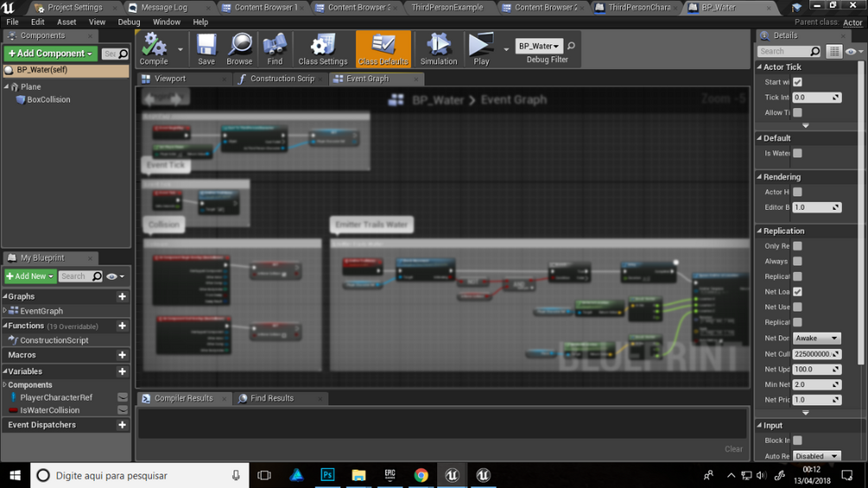Open My Blueprint view options eye
868x488 pixels.
click(x=115, y=276)
